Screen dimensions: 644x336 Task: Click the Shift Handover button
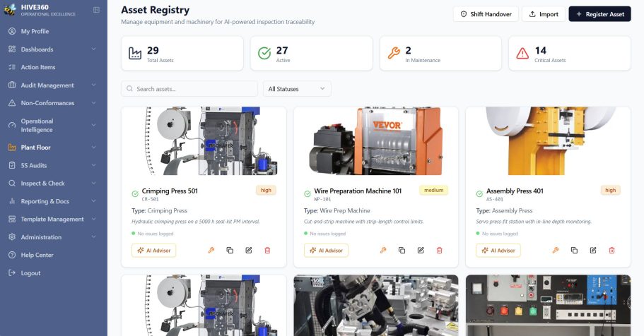486,14
